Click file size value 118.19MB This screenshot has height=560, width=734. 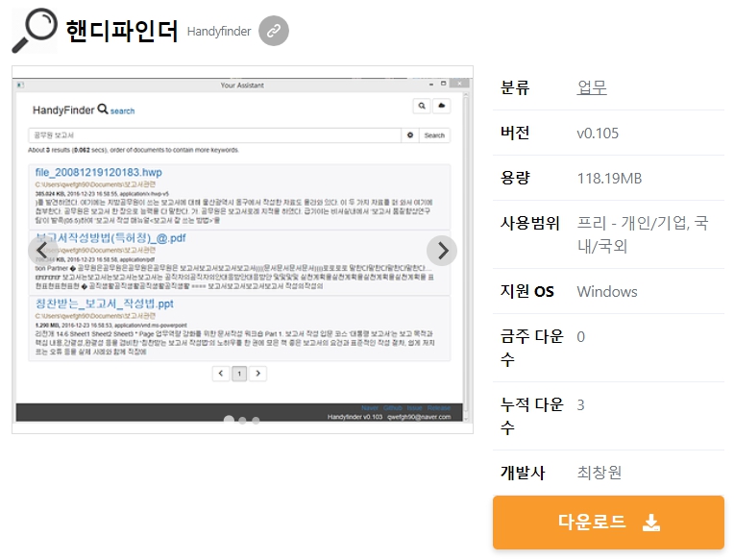[x=609, y=179]
